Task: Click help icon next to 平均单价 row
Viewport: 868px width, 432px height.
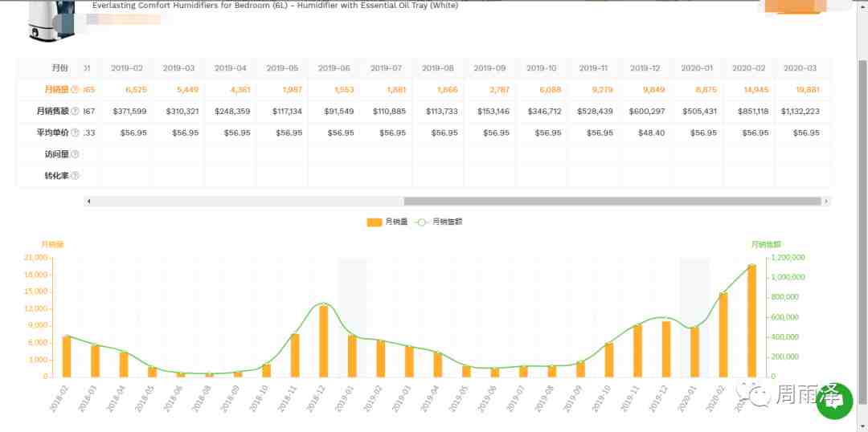Action: 76,132
